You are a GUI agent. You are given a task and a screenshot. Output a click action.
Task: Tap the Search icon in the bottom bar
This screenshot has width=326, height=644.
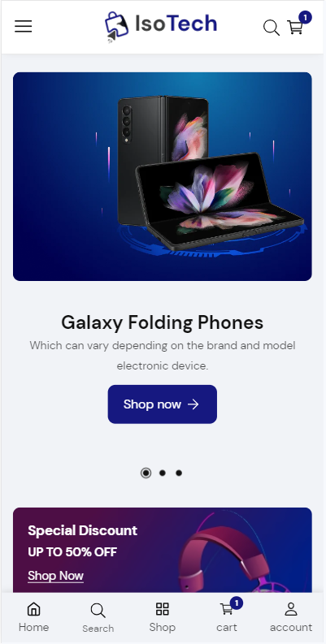98,611
